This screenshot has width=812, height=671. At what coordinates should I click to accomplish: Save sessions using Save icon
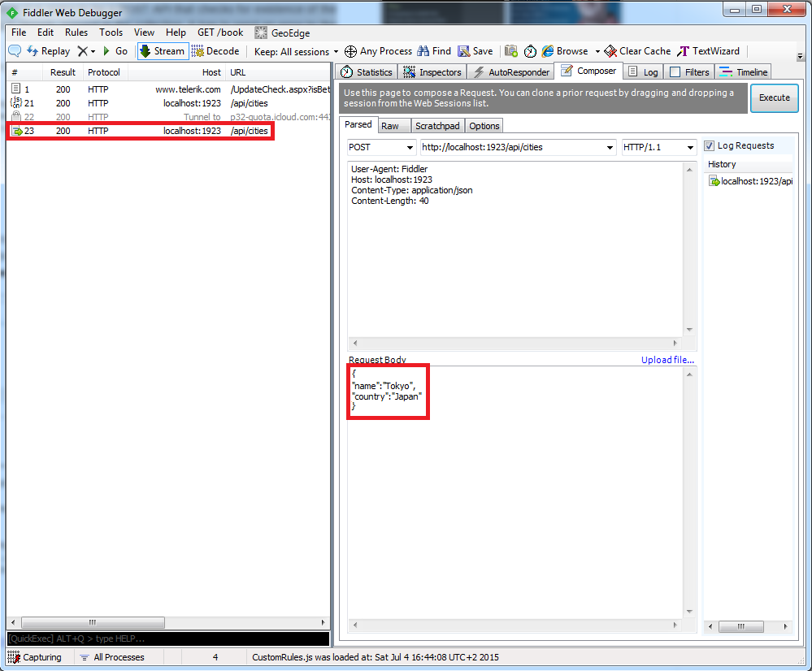point(475,50)
